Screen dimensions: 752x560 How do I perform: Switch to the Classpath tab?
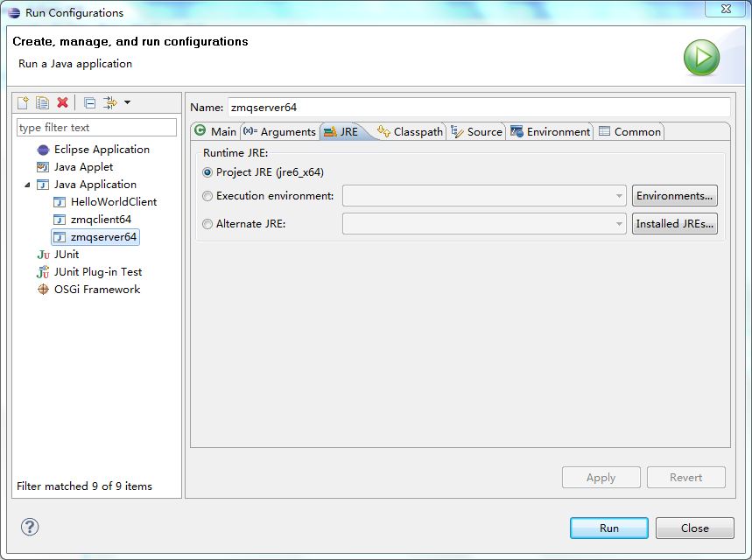[410, 132]
